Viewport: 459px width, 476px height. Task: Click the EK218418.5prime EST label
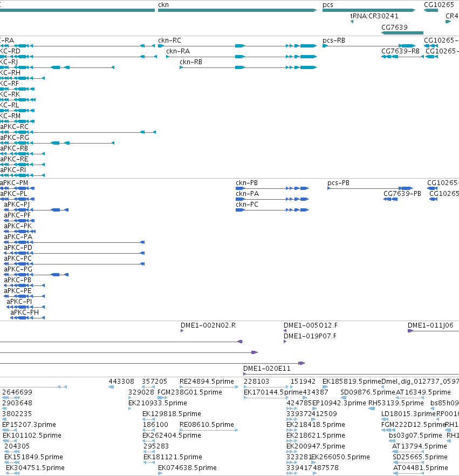click(316, 425)
